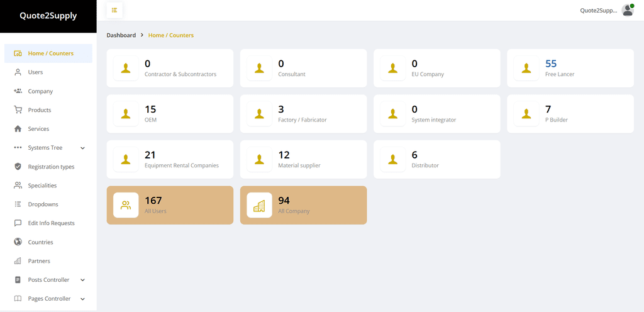Select the P Builder count 7
Screen dimensions: 644x312
click(548, 109)
